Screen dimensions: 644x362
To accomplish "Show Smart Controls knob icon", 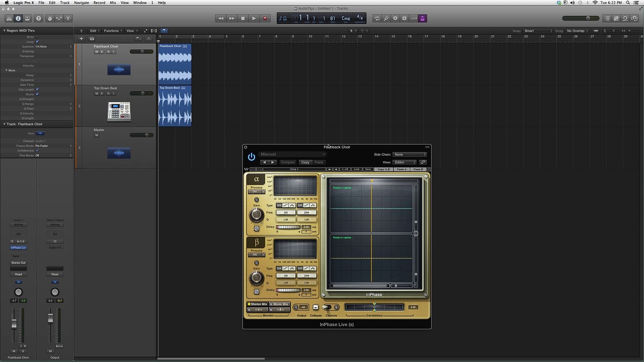I will [49, 19].
